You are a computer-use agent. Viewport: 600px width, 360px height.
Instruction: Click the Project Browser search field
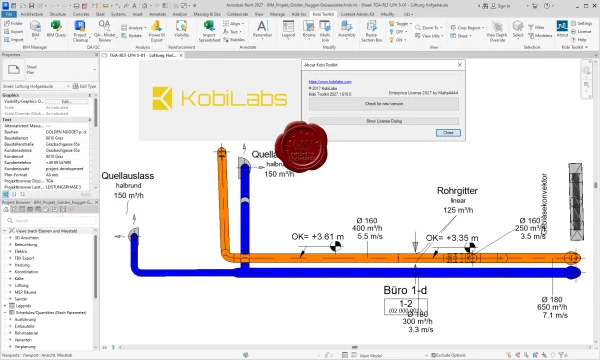tap(50, 220)
